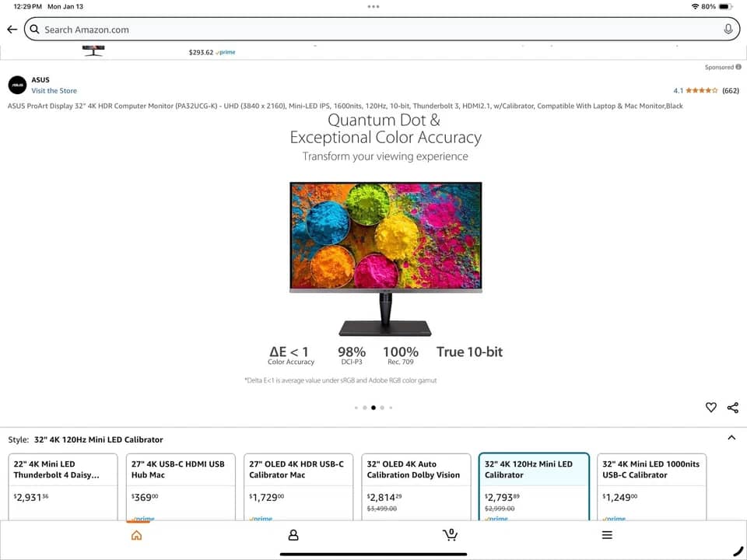View the (662) reviews count
This screenshot has width=747, height=560.
click(x=731, y=90)
